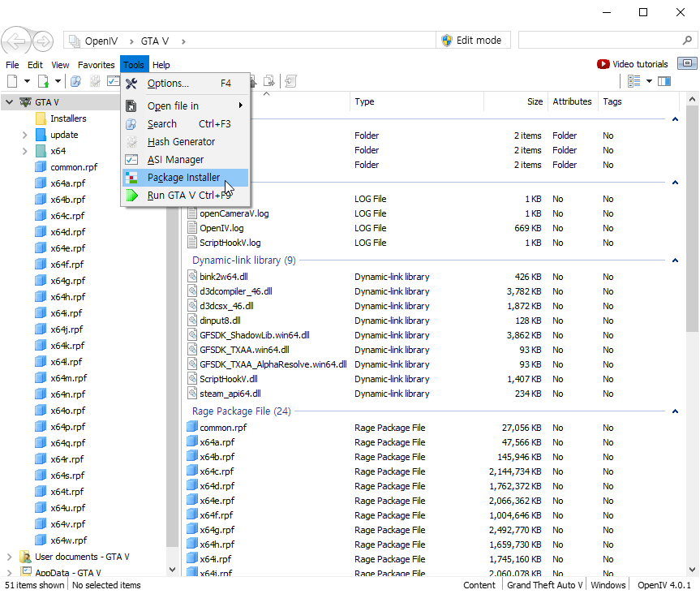Open the File menu
The image size is (700, 594).
coord(12,65)
